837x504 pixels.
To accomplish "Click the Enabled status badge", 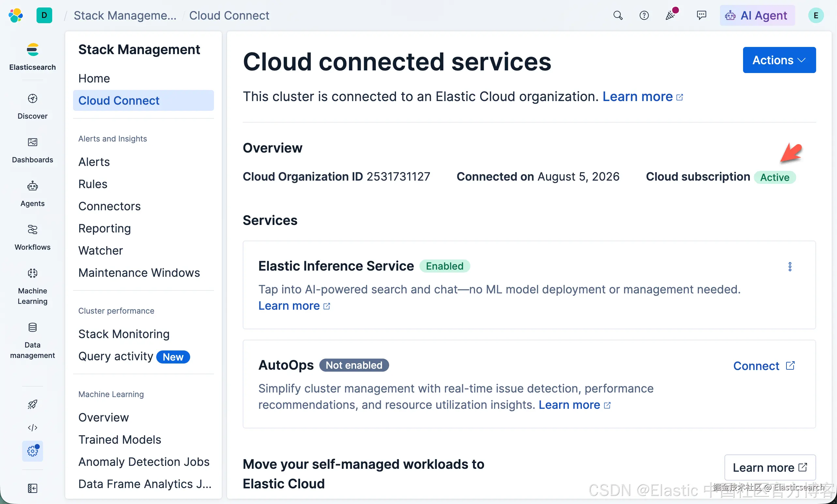I will (445, 266).
